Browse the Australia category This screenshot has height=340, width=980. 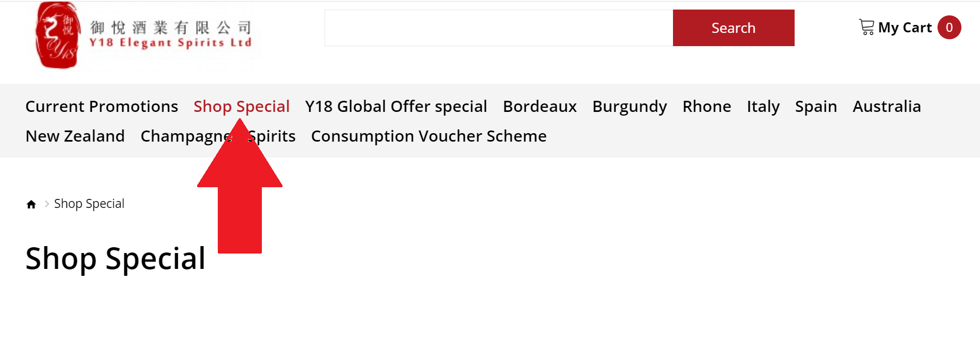click(x=887, y=107)
